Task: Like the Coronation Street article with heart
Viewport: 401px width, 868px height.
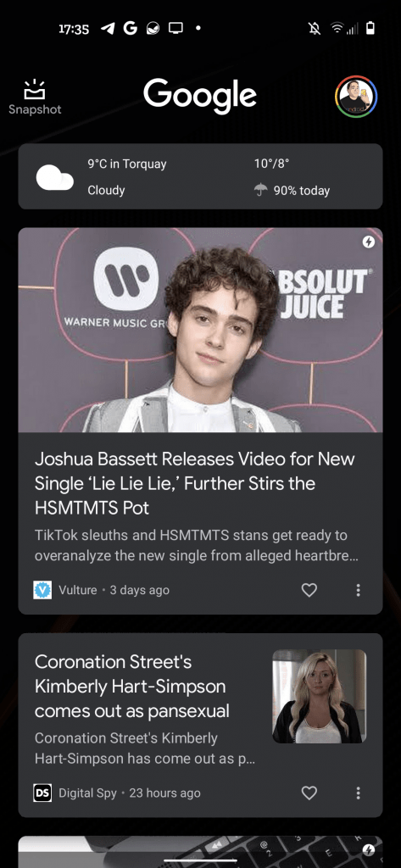Action: tap(309, 793)
